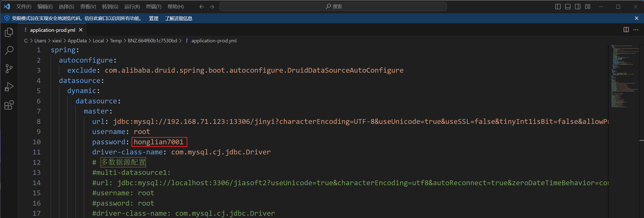Close the application-prod.yml tab
Viewport: 644px width, 218px height.
[x=81, y=30]
